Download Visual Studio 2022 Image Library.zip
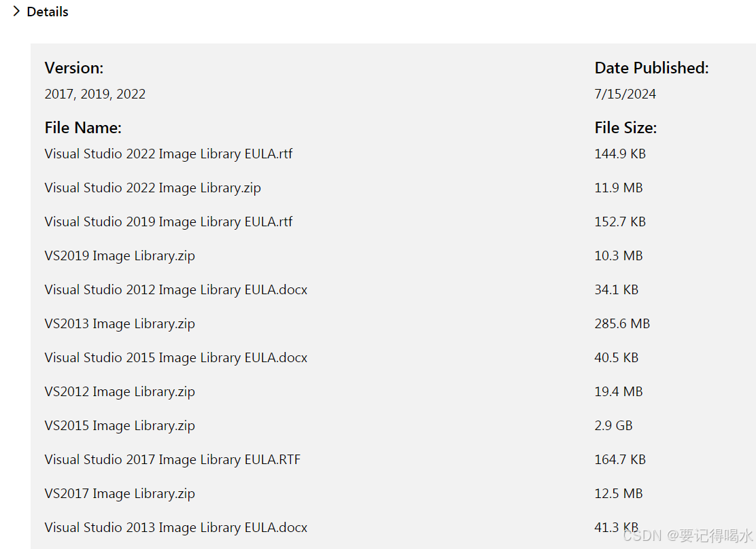The image size is (756, 549). tap(152, 188)
